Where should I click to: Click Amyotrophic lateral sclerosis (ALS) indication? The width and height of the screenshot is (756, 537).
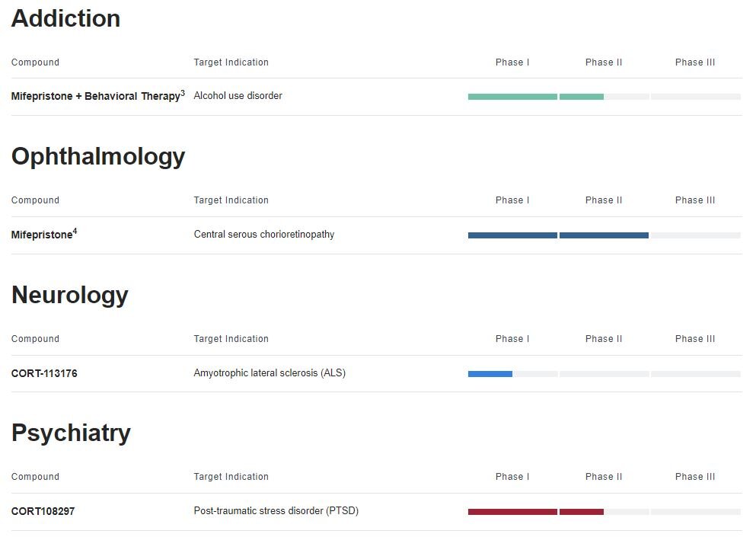[270, 373]
